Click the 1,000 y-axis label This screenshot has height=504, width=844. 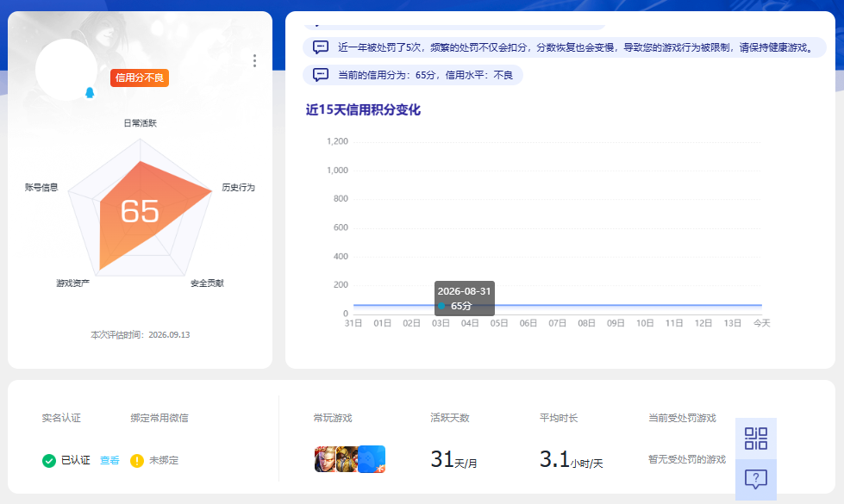tap(337, 171)
